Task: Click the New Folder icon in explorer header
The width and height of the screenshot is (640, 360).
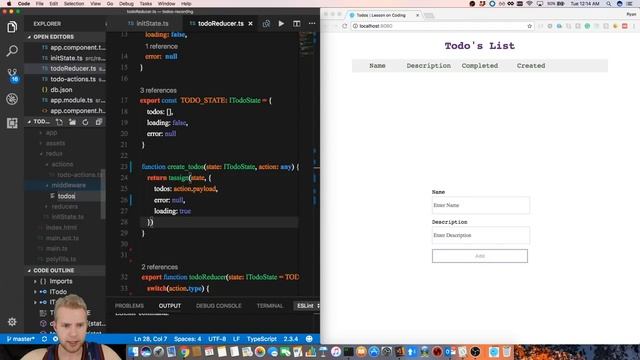Action: click(x=72, y=122)
